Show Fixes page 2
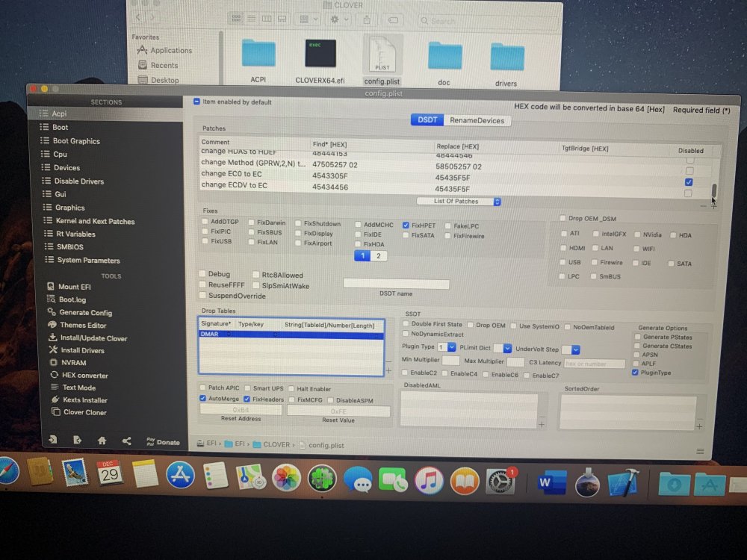 point(379,256)
